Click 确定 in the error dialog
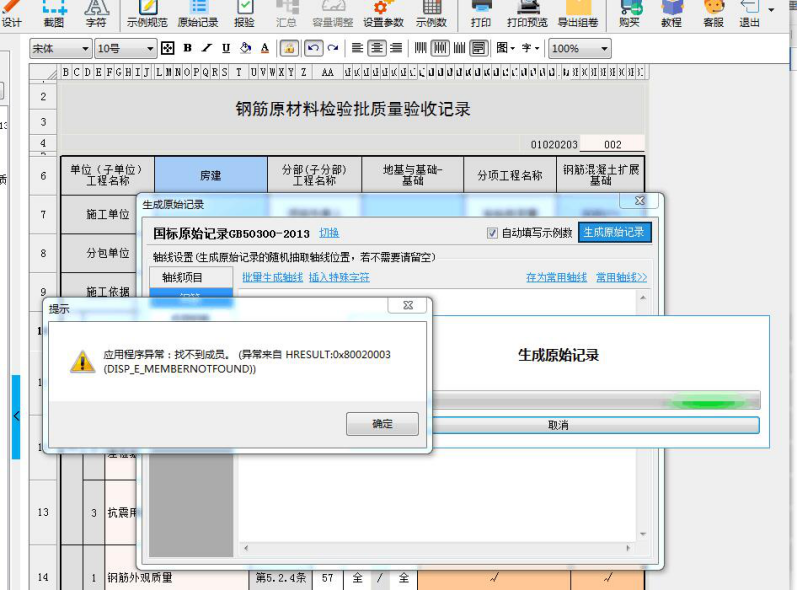This screenshot has width=798, height=591. pos(382,424)
